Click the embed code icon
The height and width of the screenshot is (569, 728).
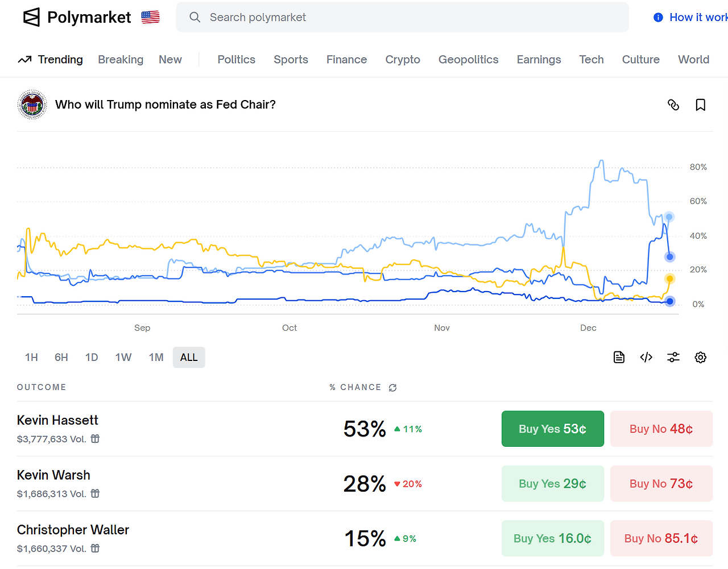pos(646,357)
